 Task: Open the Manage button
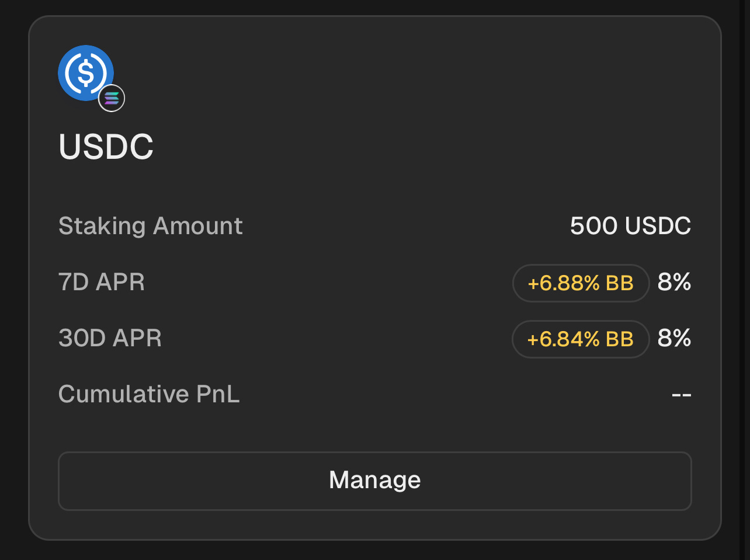pos(375,481)
